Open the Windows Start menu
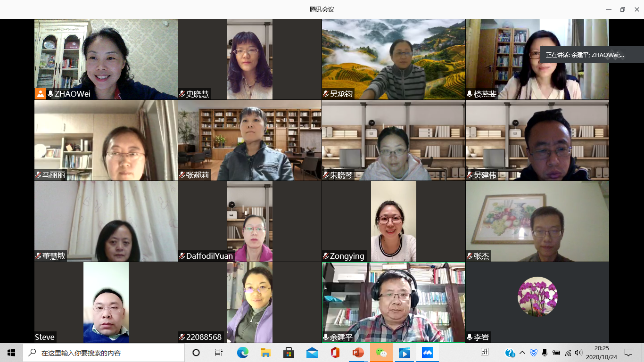Viewport: 644px width, 362px height. (11, 353)
